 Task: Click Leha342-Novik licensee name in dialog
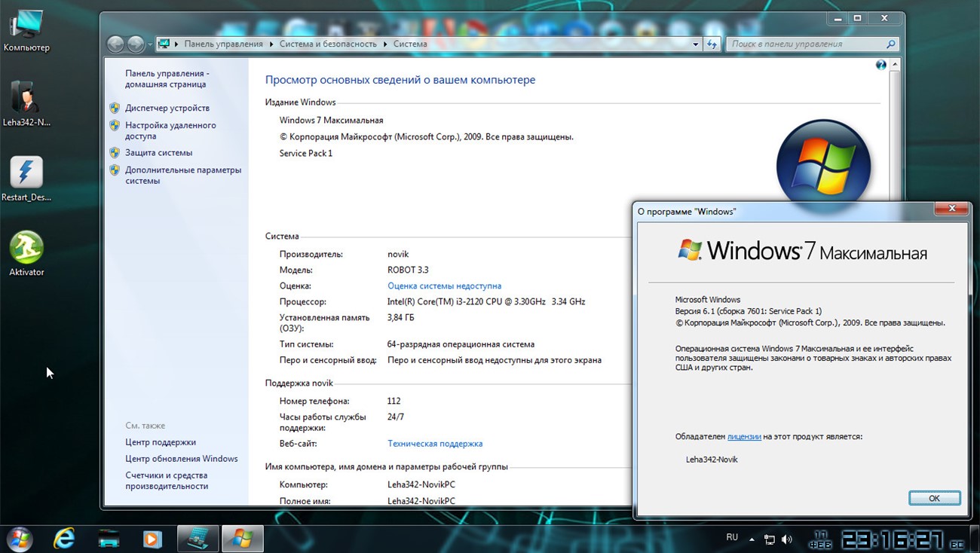[x=712, y=460]
